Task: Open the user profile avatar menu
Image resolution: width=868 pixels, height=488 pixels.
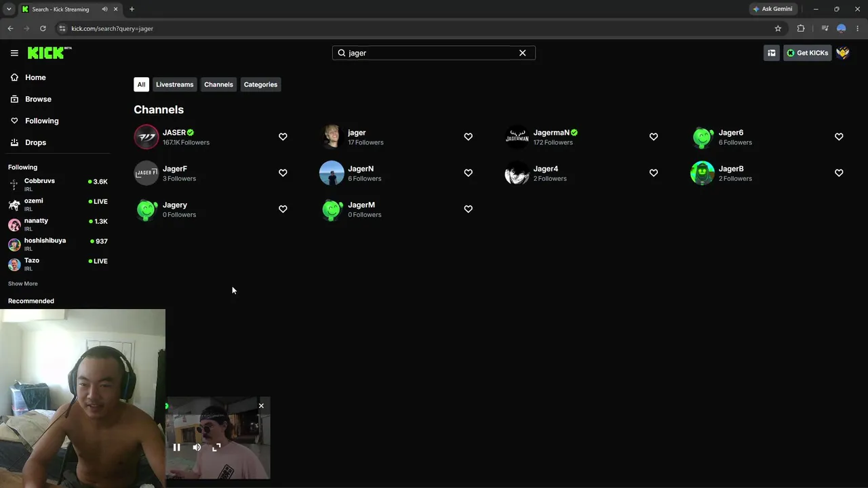Action: tap(842, 53)
